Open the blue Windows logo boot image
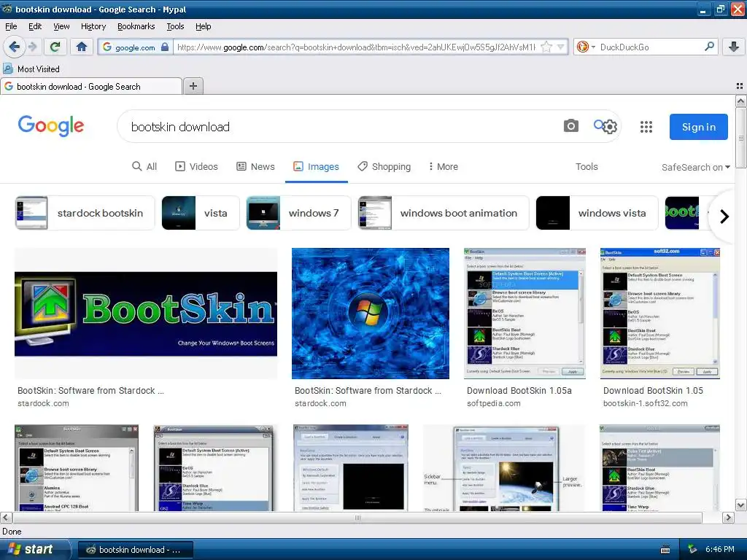Screen dimensions: 747x560 point(370,314)
